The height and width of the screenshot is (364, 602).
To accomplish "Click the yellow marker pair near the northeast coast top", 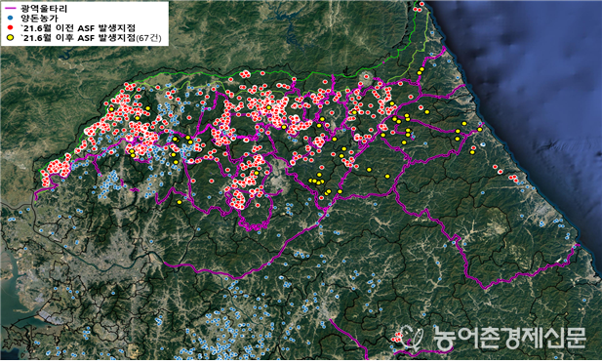I will [421, 70].
